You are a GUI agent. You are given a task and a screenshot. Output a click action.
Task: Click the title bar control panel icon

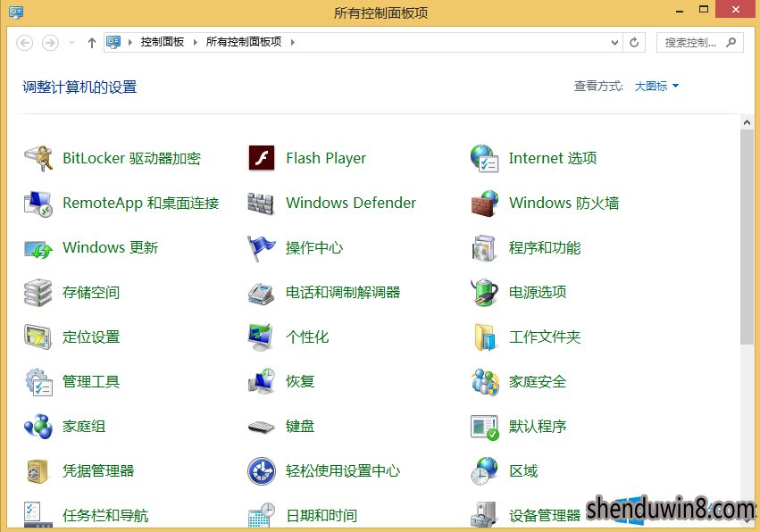click(x=16, y=12)
